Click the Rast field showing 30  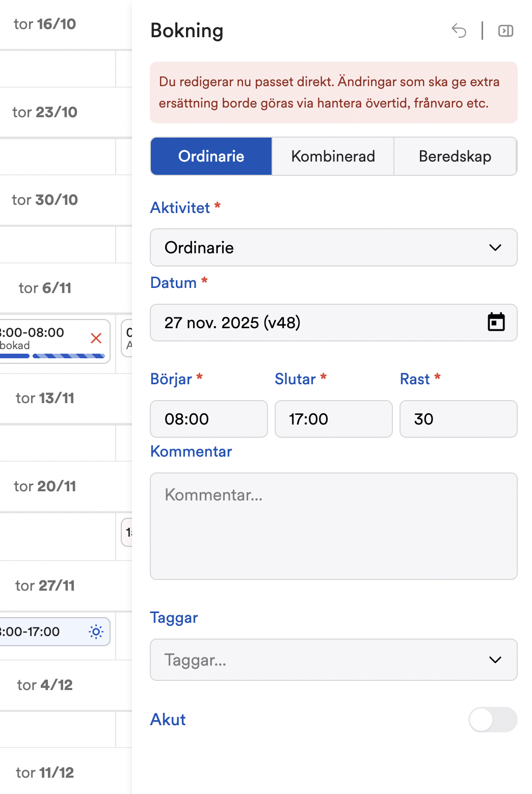point(459,419)
